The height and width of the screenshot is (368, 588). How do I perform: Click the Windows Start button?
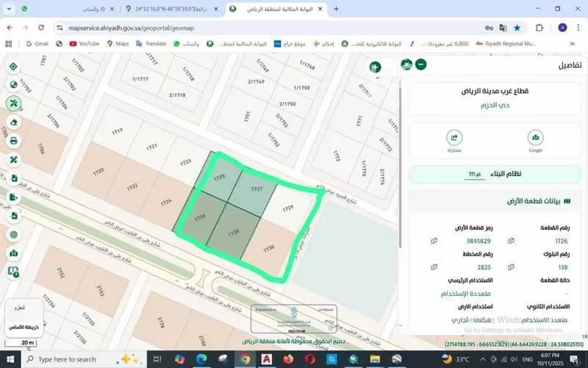[10, 359]
